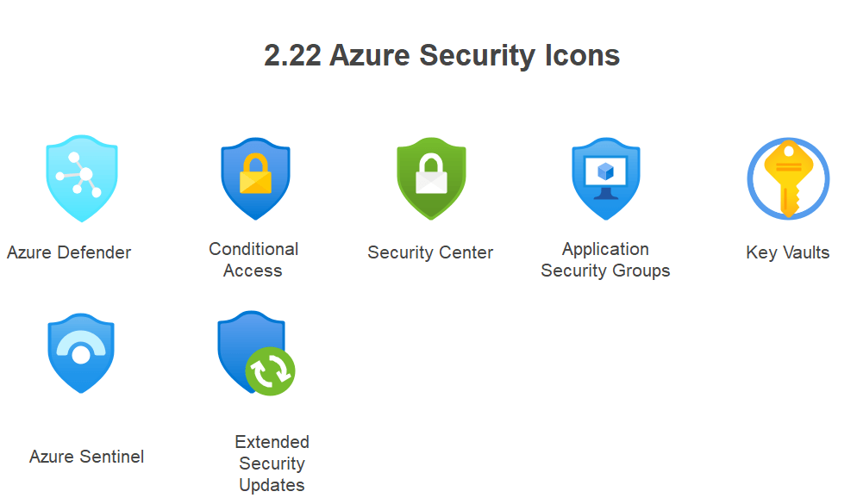Viewport: 857px width, 504px height.
Task: Click the Azure Defender label
Action: tap(69, 252)
